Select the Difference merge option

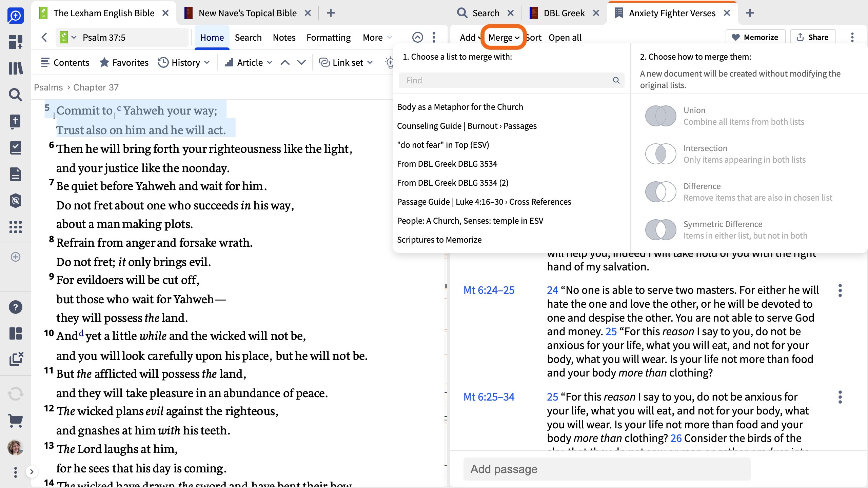(x=739, y=192)
